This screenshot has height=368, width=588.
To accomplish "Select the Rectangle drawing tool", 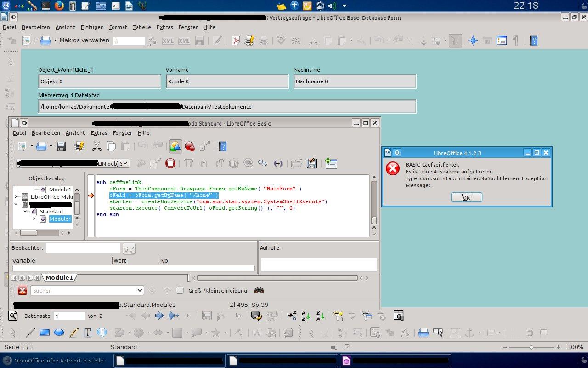I will point(45,332).
